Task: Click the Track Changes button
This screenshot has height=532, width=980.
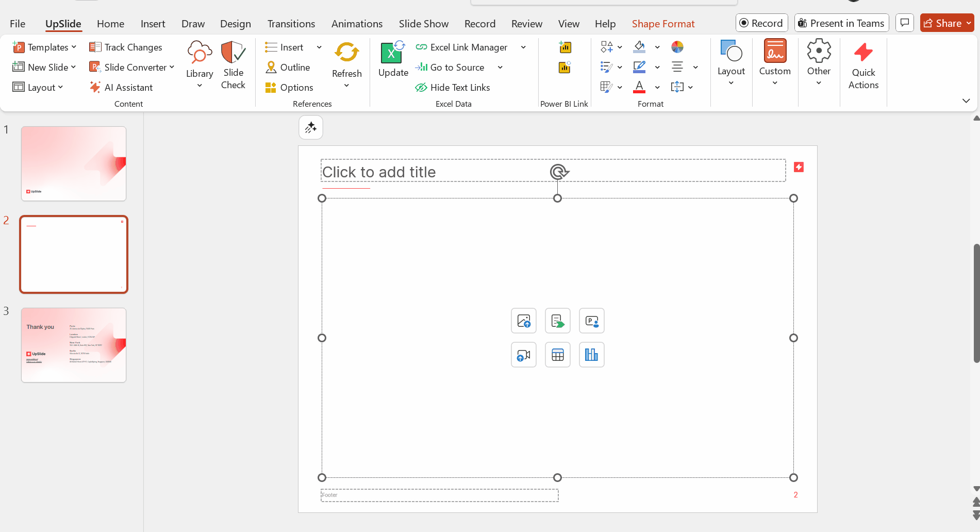Action: 126,47
